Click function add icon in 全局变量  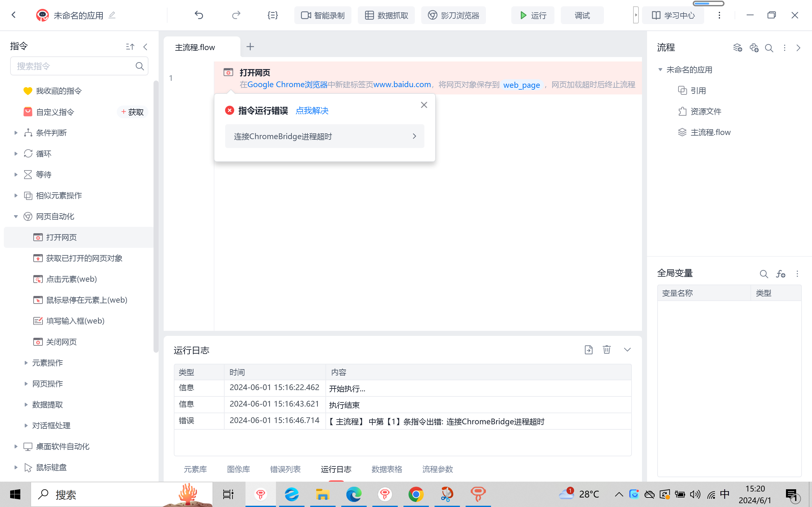[x=781, y=274]
